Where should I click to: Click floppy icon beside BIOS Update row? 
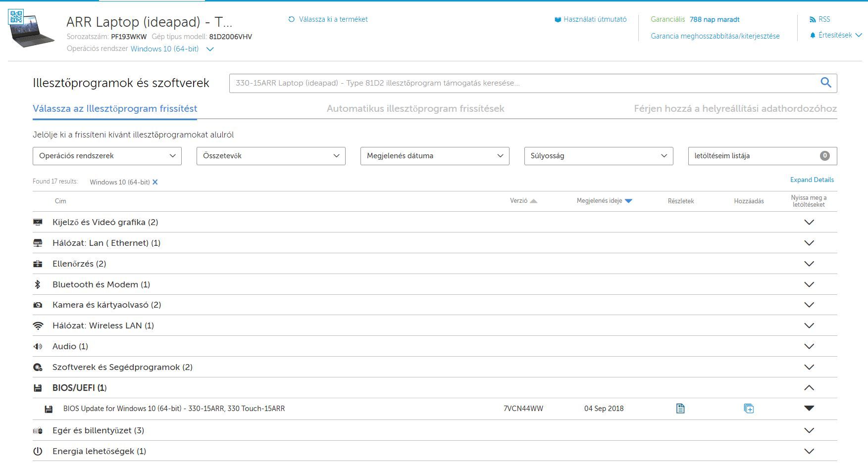pos(49,409)
